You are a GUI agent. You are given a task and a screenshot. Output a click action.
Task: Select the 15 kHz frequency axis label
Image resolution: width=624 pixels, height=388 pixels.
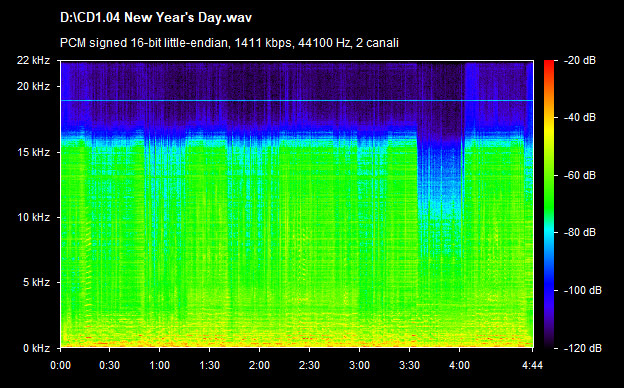point(33,152)
